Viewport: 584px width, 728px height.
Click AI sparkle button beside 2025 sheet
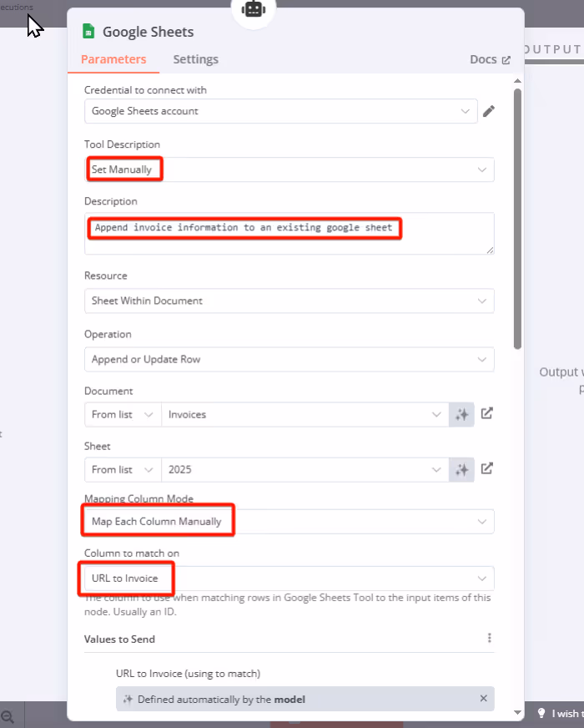461,470
